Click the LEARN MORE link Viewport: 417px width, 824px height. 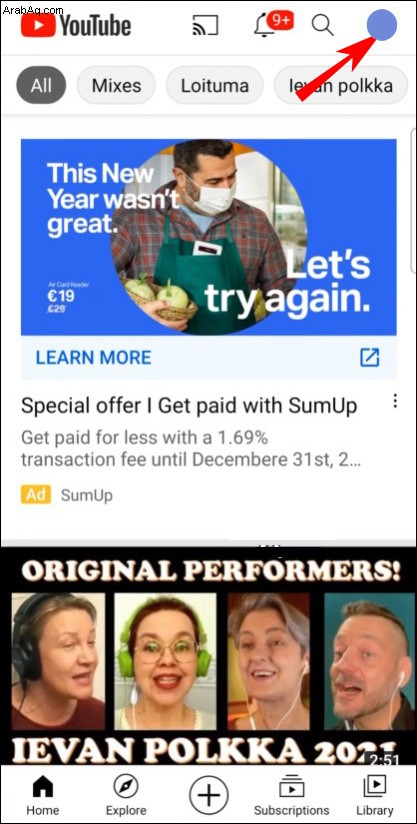(x=93, y=358)
